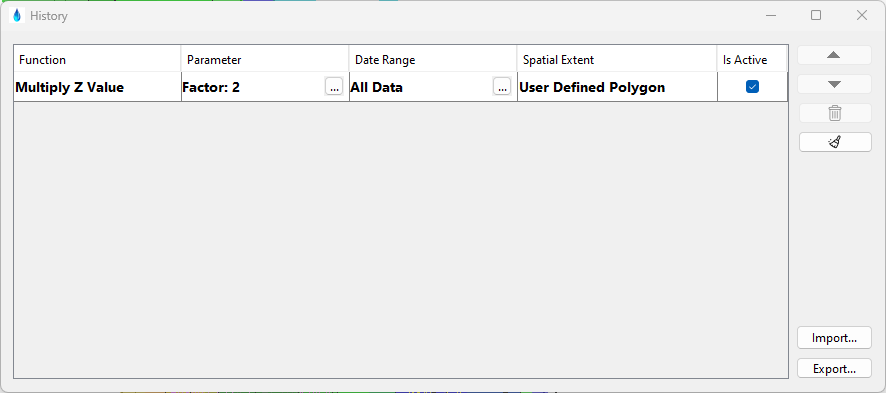Move history entry up with arrow
This screenshot has width=886, height=393.
(x=834, y=55)
